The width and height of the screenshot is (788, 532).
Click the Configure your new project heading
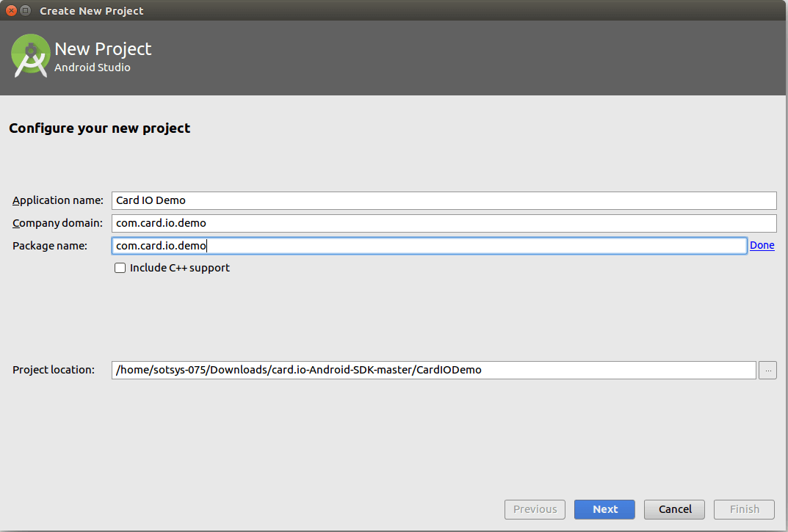click(x=99, y=128)
